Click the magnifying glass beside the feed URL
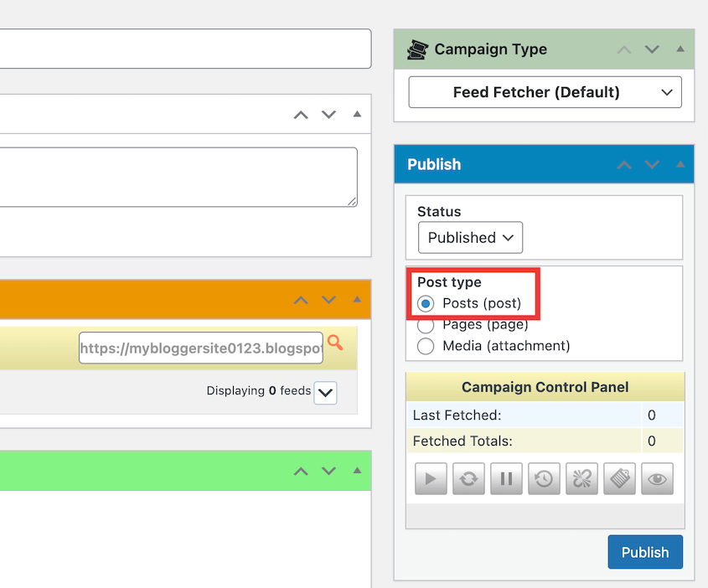 coord(334,343)
